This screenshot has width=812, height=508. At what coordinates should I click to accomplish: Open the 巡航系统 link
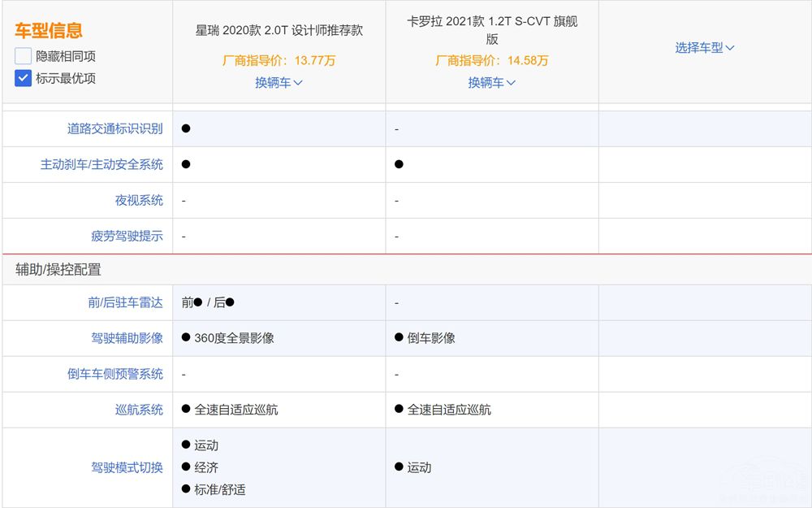[138, 410]
